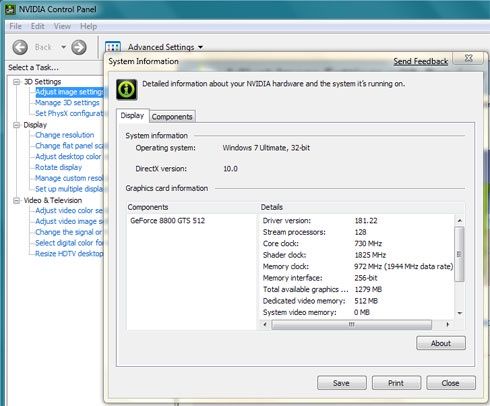Viewport: 490px width, 406px height.
Task: Open the Edit menu
Action: pos(38,26)
